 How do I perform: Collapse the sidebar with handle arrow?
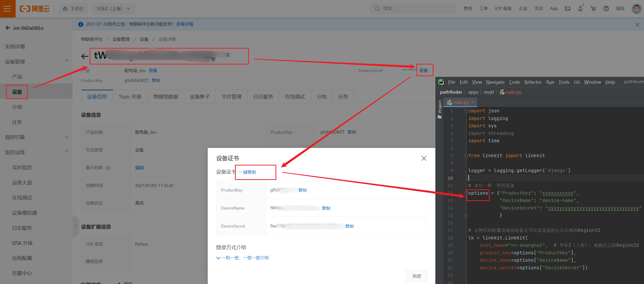(x=75, y=227)
